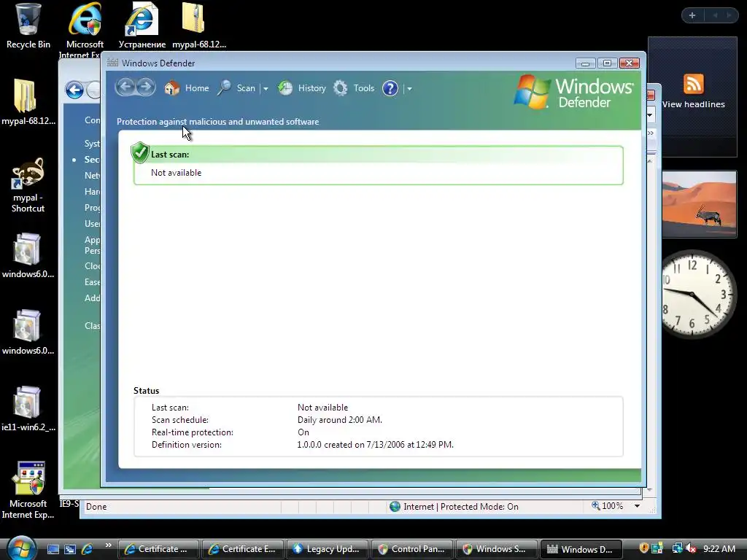Click the Definition version: label

click(187, 445)
